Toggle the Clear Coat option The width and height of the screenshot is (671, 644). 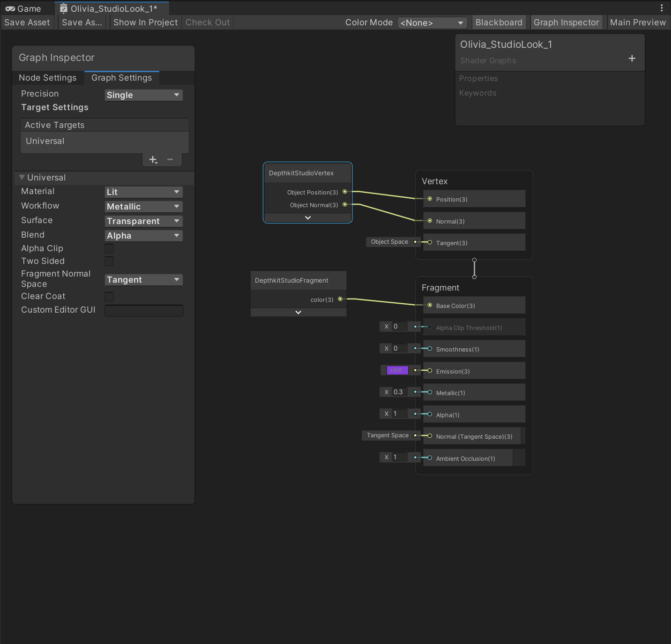tap(109, 296)
